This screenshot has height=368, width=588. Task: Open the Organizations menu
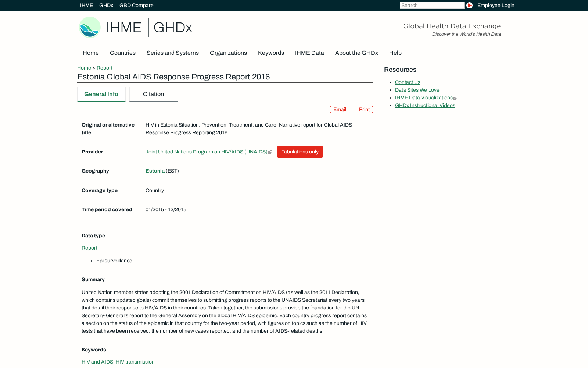tap(228, 53)
